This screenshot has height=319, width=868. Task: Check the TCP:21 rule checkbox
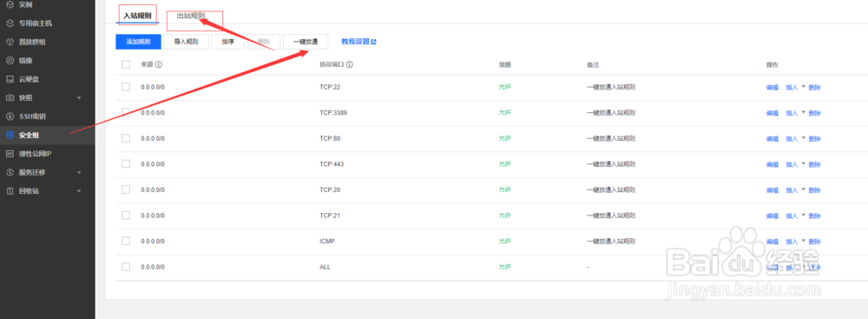126,215
